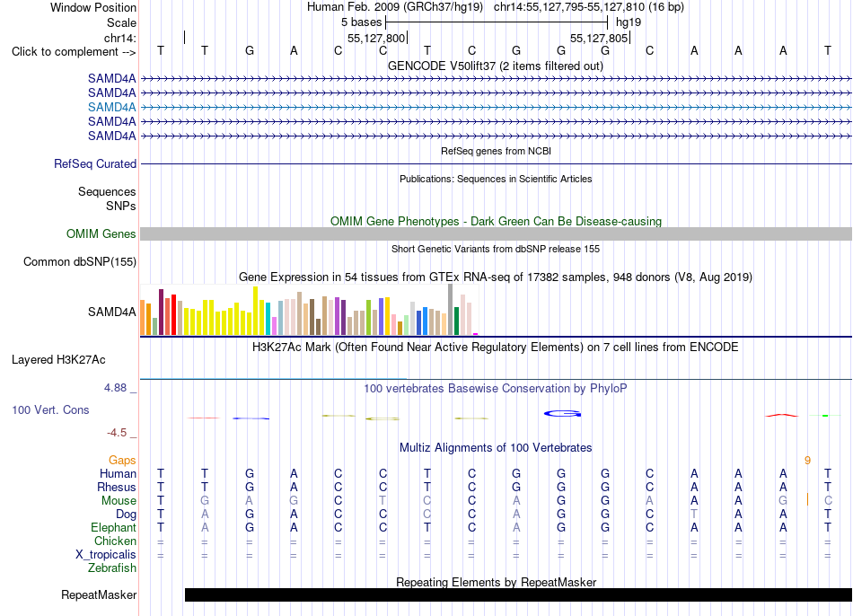Click the Common dbSNP(155) label
Image resolution: width=853 pixels, height=616 pixels.
(79, 261)
